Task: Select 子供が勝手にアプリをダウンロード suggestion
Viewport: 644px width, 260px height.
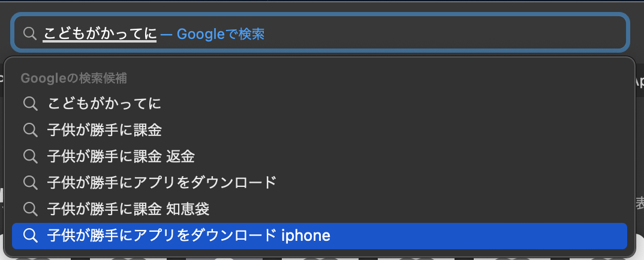Action: tap(162, 182)
